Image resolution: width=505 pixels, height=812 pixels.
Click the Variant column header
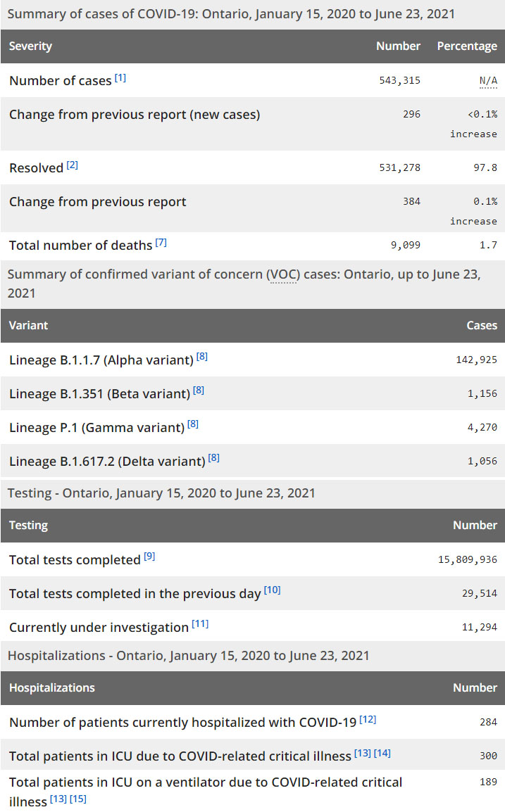click(x=29, y=326)
